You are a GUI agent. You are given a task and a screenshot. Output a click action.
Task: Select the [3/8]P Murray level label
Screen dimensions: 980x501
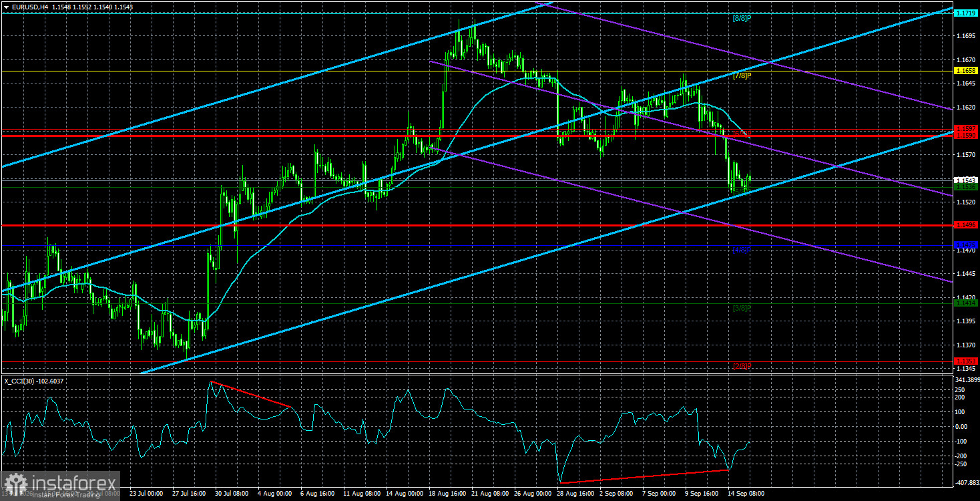pyautogui.click(x=742, y=308)
